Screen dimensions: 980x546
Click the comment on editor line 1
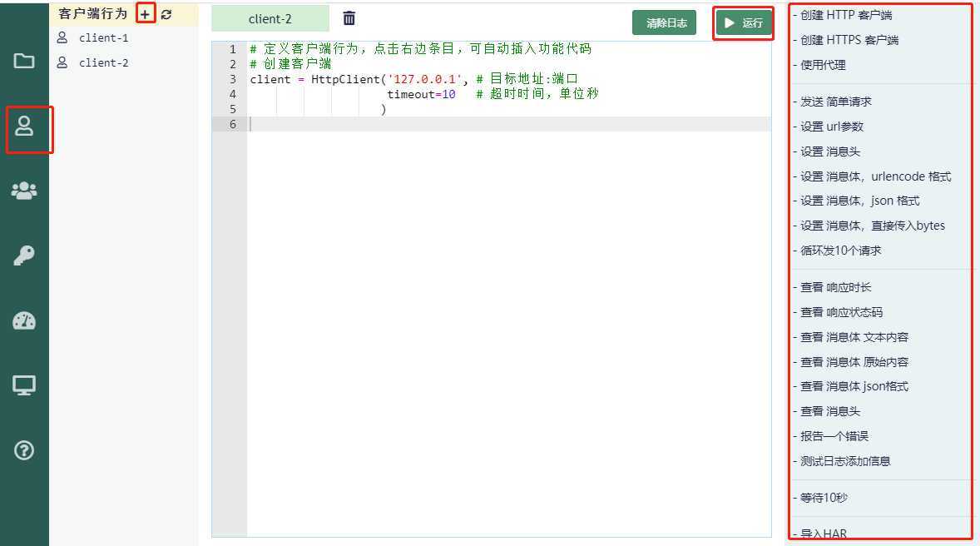click(x=421, y=49)
